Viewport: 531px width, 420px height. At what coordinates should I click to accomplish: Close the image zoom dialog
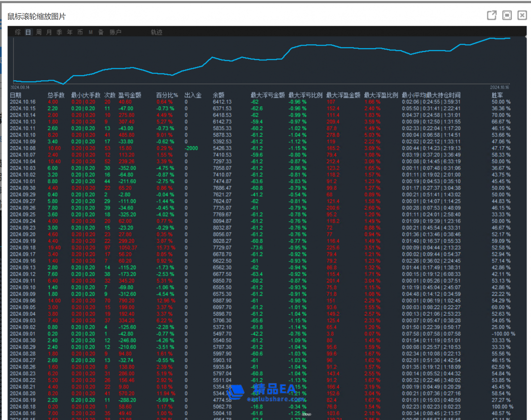[x=522, y=16]
